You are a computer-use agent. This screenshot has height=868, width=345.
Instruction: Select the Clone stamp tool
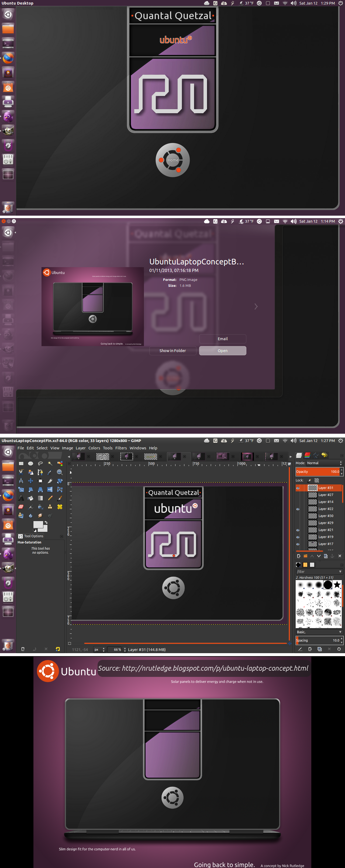point(50,507)
